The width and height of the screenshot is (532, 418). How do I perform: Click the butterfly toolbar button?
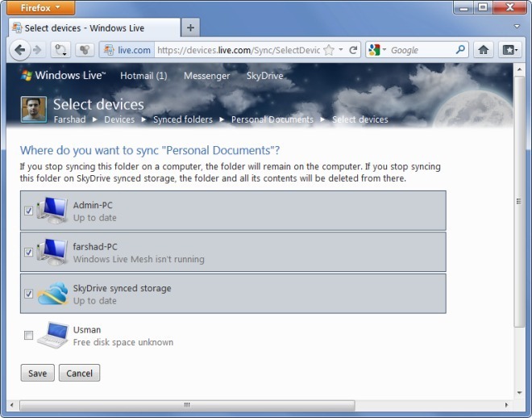click(x=85, y=50)
